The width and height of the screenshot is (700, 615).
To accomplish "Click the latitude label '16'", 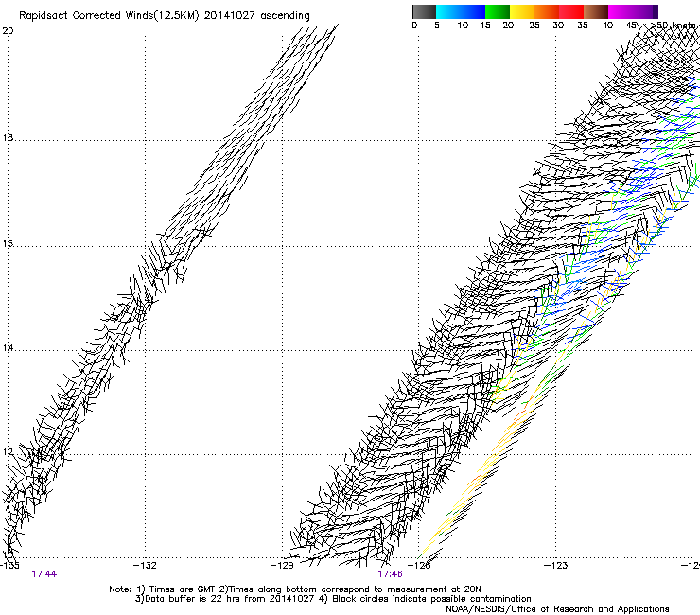I will (8, 244).
